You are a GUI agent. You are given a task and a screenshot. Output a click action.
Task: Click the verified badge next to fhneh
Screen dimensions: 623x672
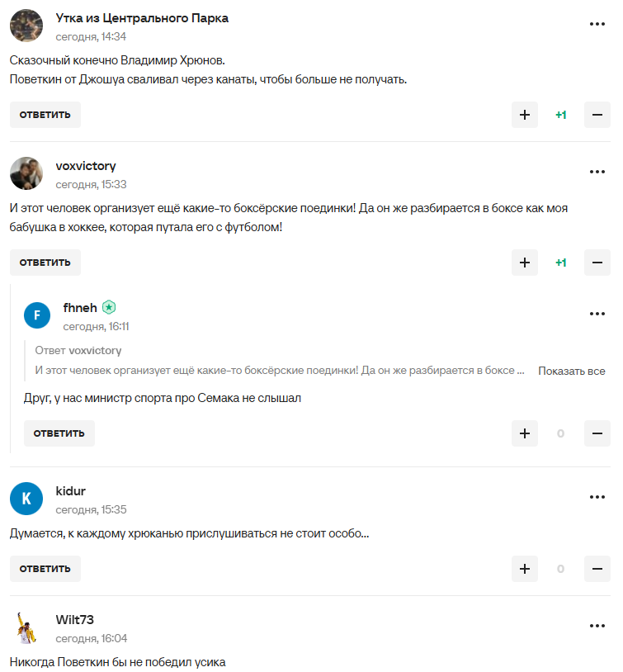(109, 307)
